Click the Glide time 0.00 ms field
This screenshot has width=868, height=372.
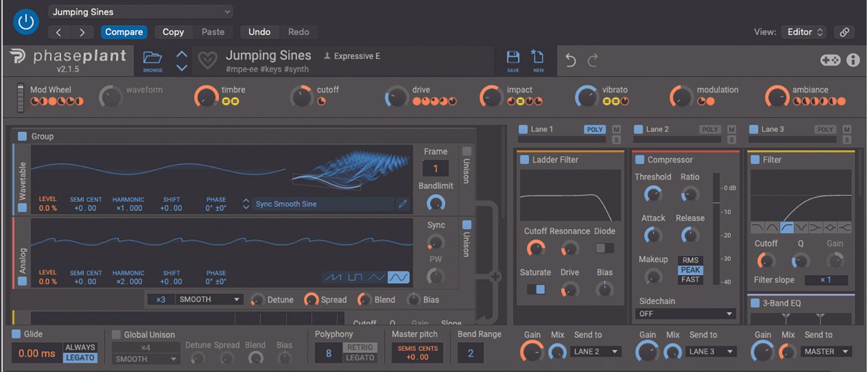(x=37, y=353)
